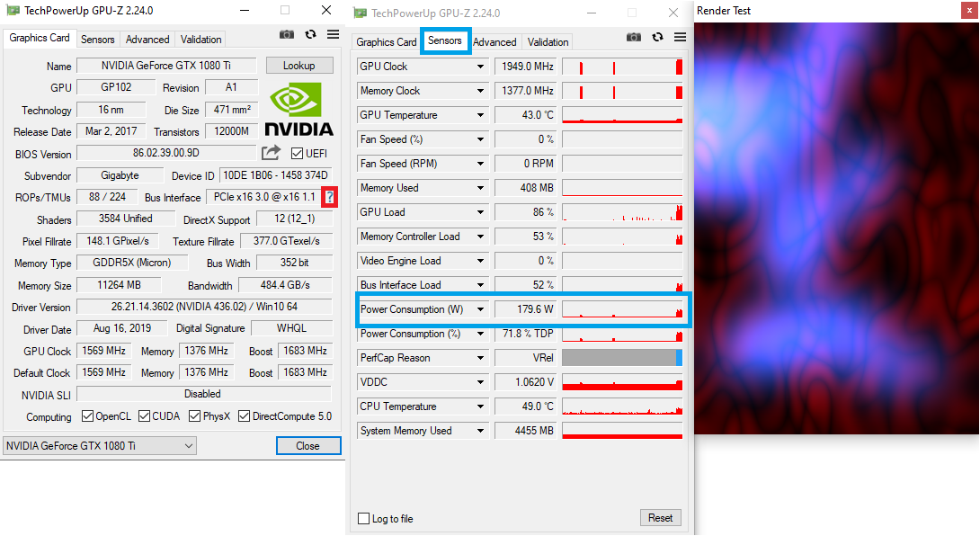Toggle the PhysX checkbox
Viewport: 980px width, 536px height.
(x=195, y=415)
